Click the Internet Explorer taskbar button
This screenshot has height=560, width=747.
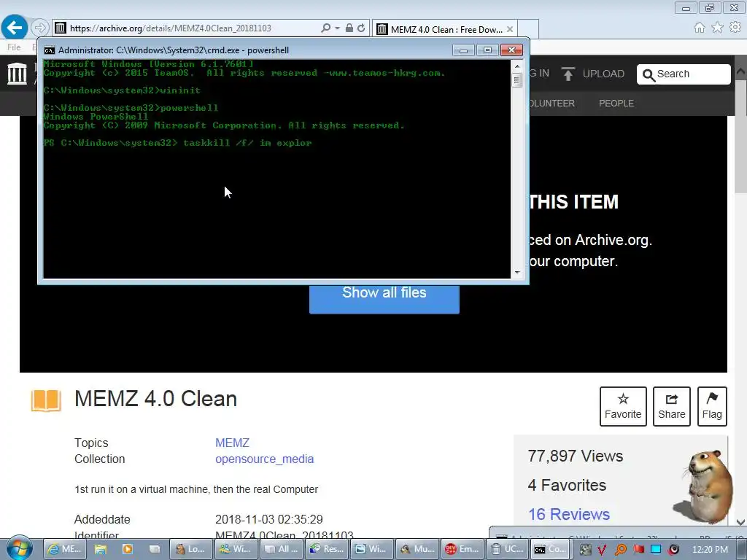point(65,549)
